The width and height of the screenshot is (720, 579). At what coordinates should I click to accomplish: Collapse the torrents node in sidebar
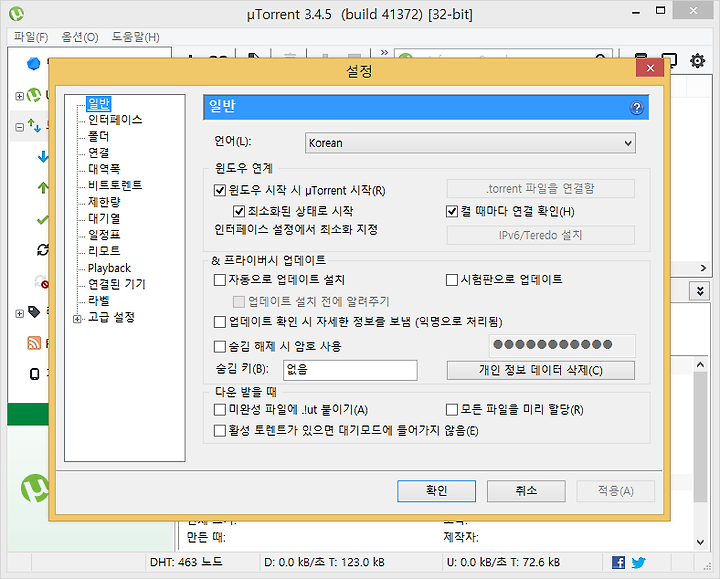(19, 127)
